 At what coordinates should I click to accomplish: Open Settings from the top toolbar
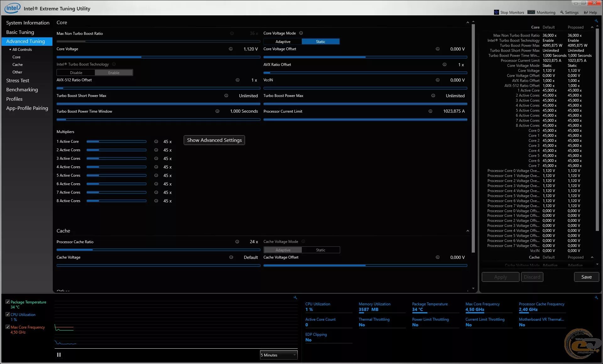point(569,13)
